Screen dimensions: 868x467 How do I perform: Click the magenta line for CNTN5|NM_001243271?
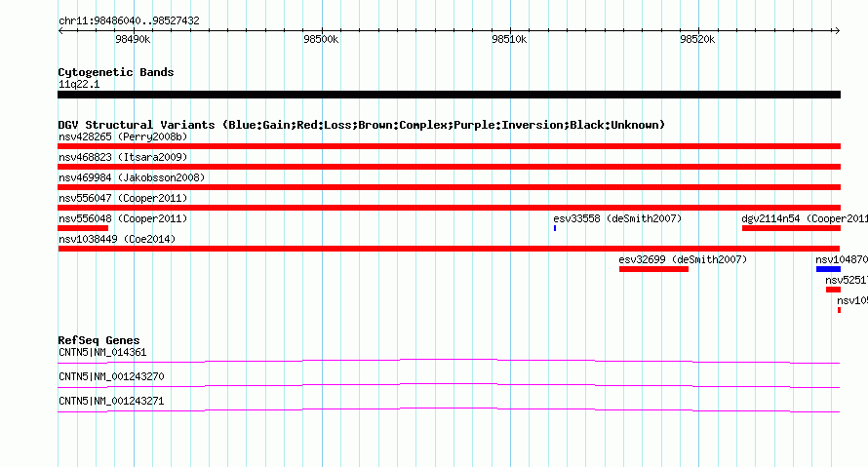(449, 410)
